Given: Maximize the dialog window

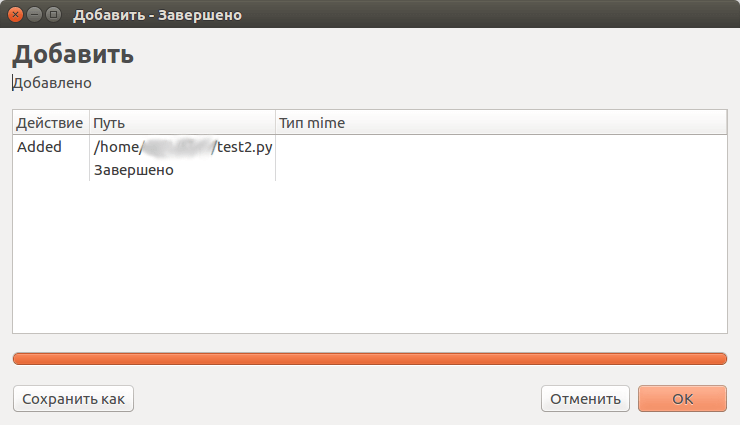Looking at the screenshot, I should [53, 15].
